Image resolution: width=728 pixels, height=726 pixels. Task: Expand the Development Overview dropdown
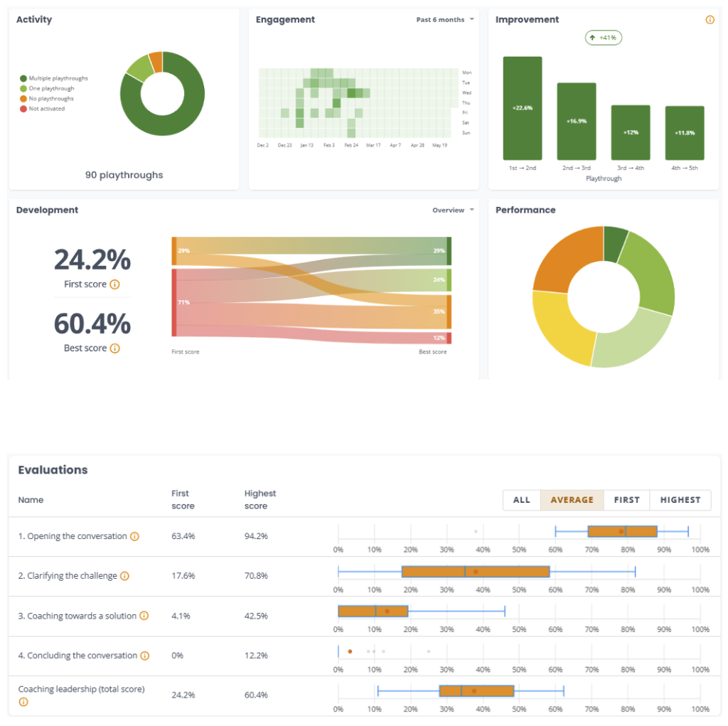[453, 210]
